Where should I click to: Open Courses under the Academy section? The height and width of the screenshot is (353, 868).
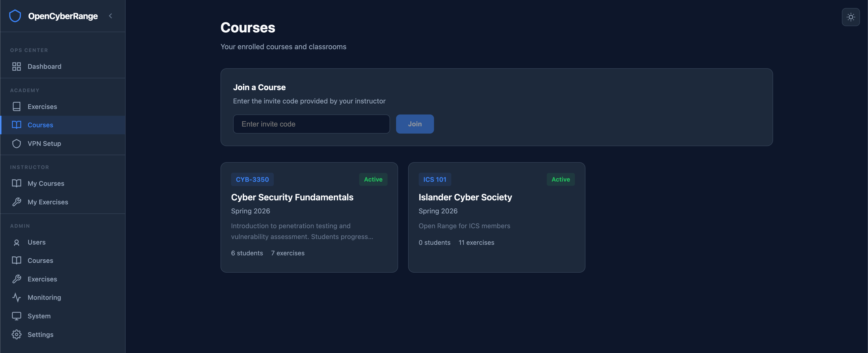[x=40, y=125]
